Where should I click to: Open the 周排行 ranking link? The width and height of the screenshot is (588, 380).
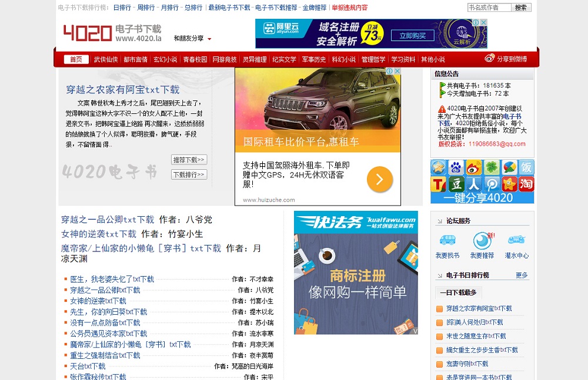click(x=146, y=8)
